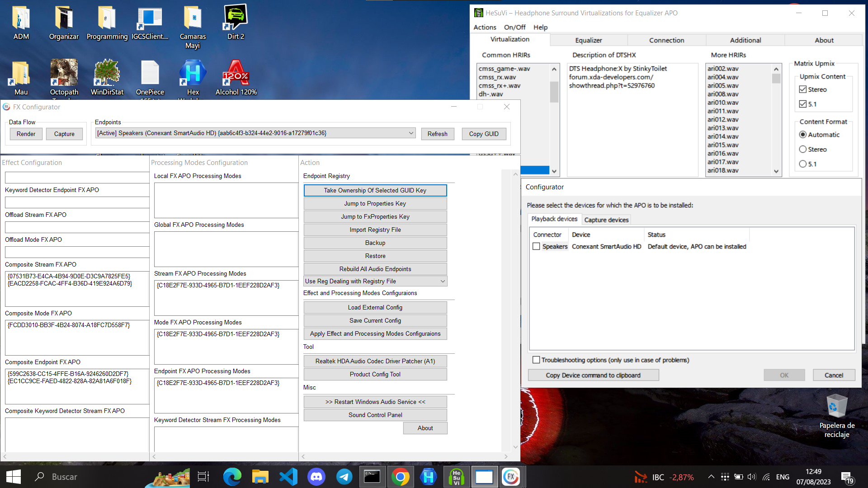Launch the Dirt 2 game shortcut
Screen dimensions: 868x488
point(236,23)
